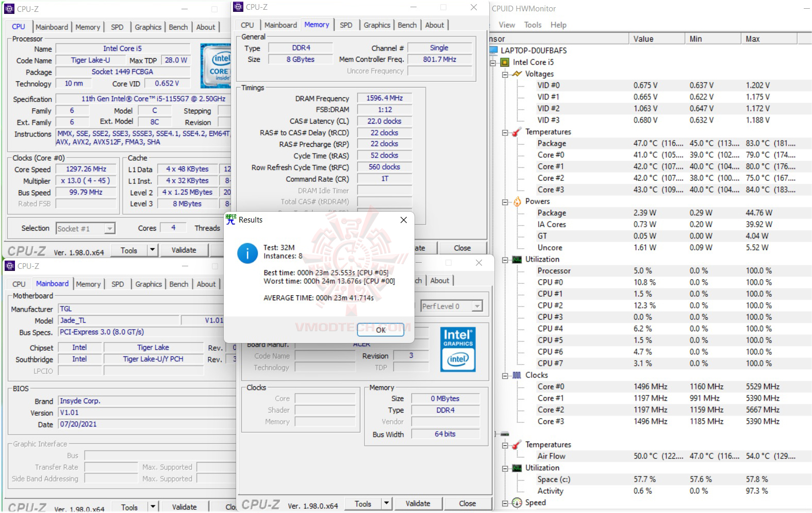
Task: Click the Min column header in HWMonitor
Action: pos(713,39)
